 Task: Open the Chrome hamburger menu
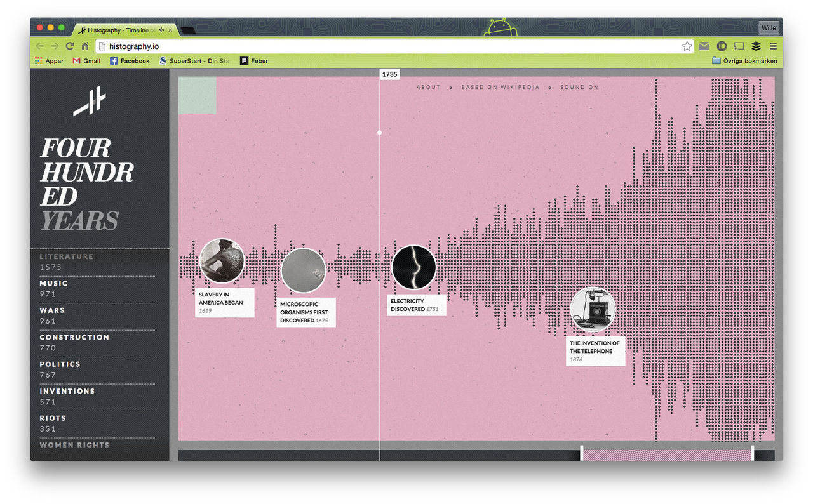(773, 46)
